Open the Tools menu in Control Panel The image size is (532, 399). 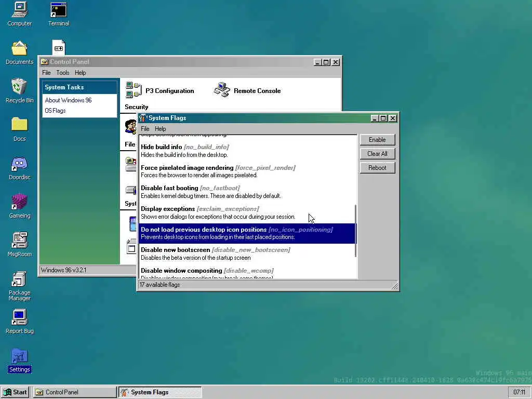pyautogui.click(x=62, y=73)
